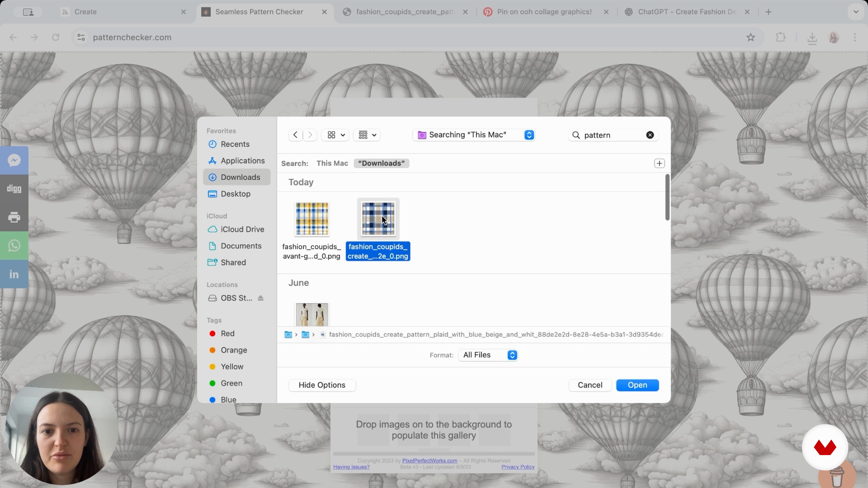Click Hide Options button
This screenshot has height=488, width=868.
tap(322, 385)
